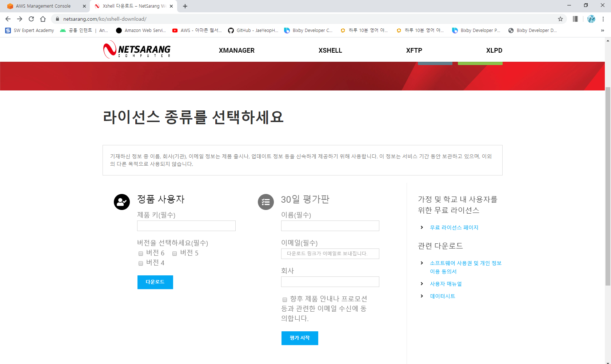The height and width of the screenshot is (364, 611).
Task: Open the 데이터시트 link
Action: 443,296
